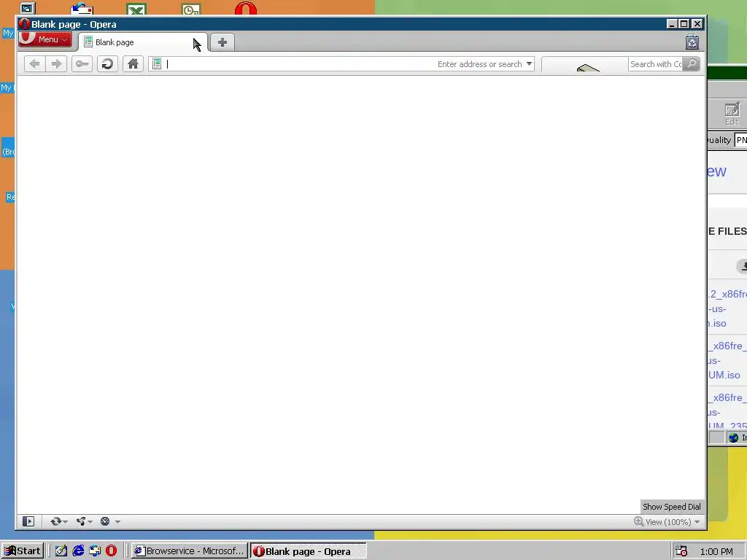This screenshot has height=560, width=747.
Task: Click the small page icon on Blank page tab
Action: (x=88, y=42)
